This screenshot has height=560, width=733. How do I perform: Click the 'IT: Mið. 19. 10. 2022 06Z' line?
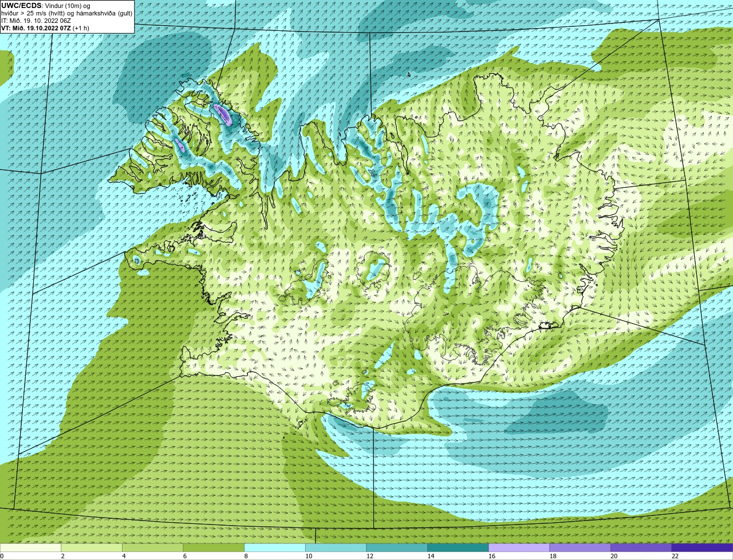click(36, 21)
